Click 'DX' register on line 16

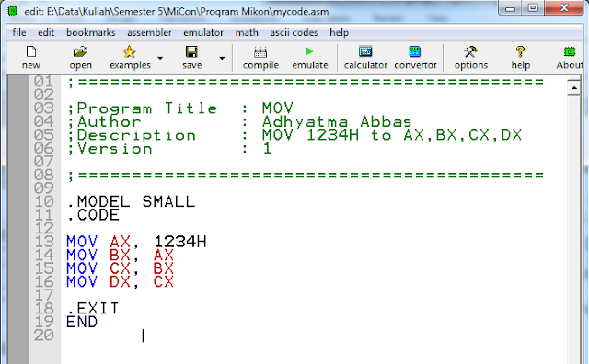coord(121,282)
